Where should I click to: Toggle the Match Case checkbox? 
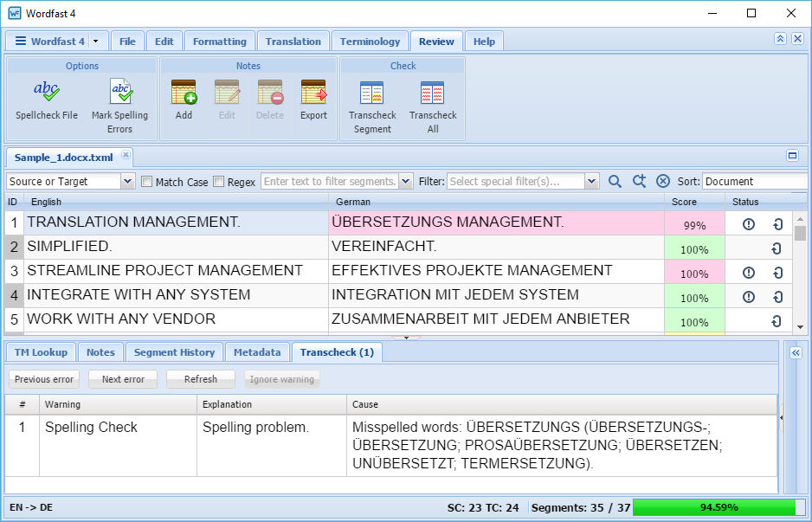point(147,181)
